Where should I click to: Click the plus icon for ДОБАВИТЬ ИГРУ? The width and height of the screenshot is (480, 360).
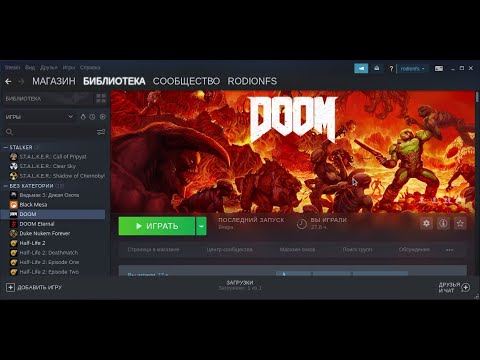point(10,287)
